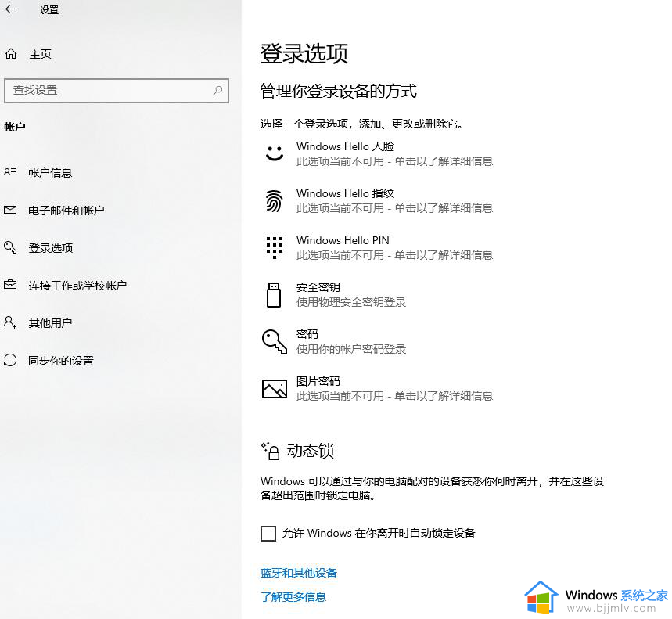Click the 同步你的设置 sync icon

10,360
